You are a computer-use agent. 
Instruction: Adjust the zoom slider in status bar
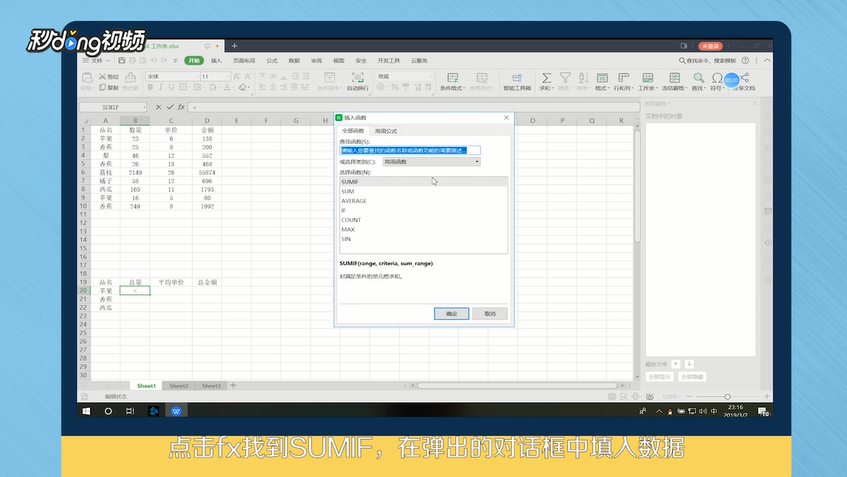(x=727, y=397)
